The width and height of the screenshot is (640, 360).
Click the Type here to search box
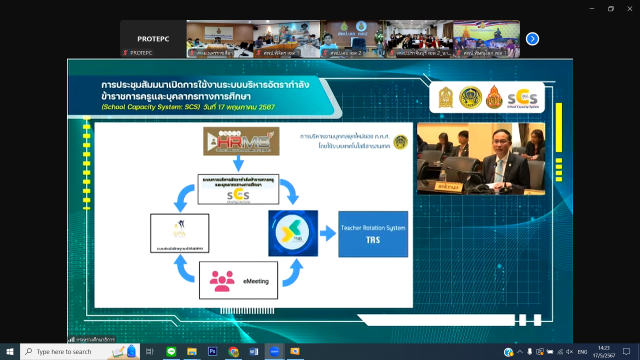[x=80, y=351]
